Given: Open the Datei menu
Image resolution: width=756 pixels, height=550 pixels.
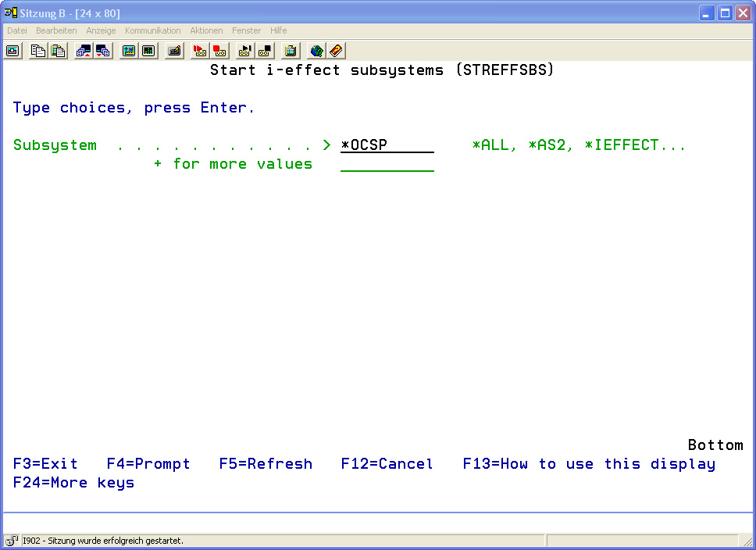Looking at the screenshot, I should click(x=17, y=30).
